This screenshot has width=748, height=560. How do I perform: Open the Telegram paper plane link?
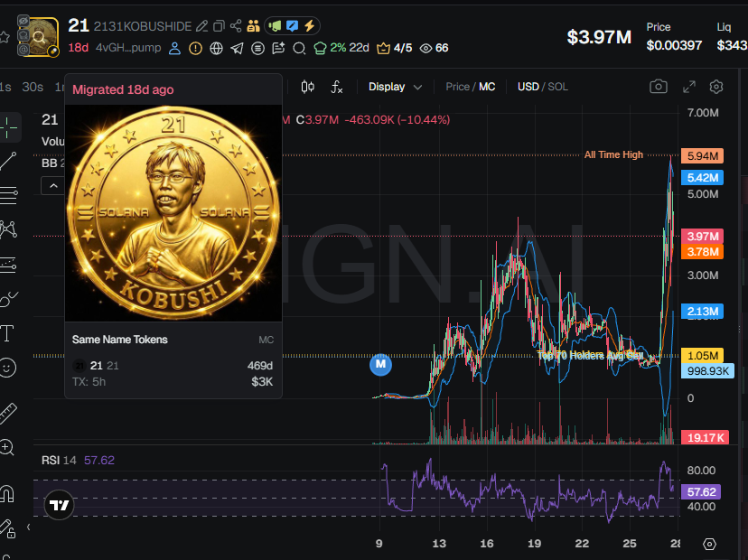click(237, 48)
